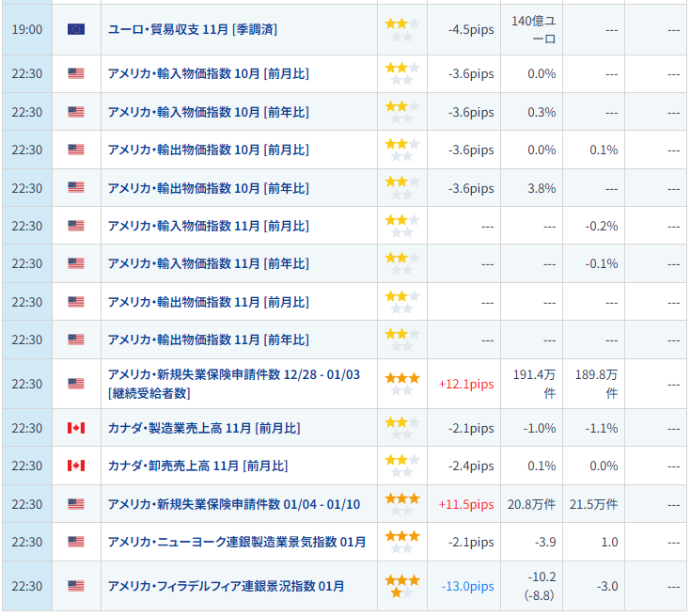This screenshot has height=616, width=691.
Task: Click Canada flag beside カナダ・卸売売上高
Action: click(76, 466)
